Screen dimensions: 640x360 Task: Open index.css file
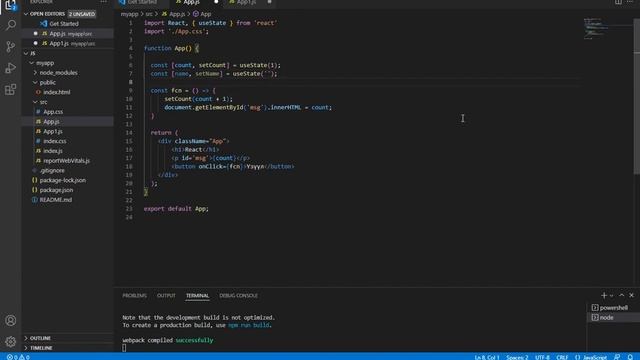(x=55, y=141)
